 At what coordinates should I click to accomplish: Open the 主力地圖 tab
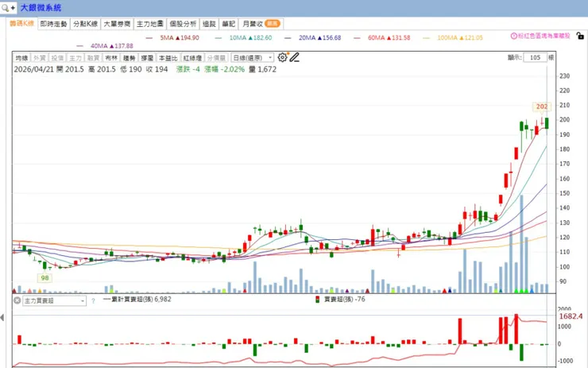[149, 24]
